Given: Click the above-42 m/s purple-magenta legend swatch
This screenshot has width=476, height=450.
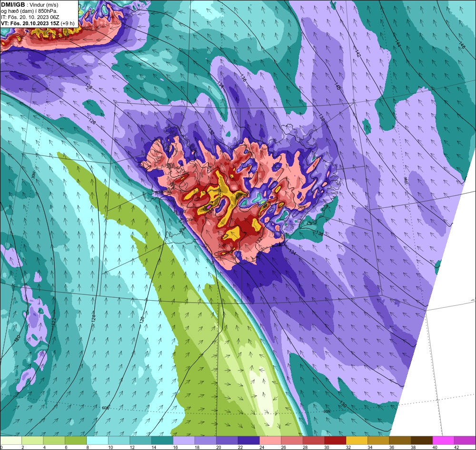Looking at the screenshot, I should [465, 440].
